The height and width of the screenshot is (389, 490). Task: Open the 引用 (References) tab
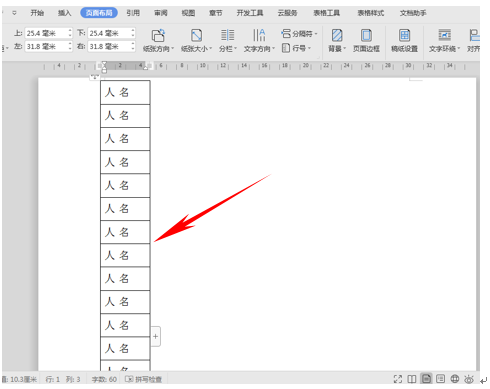(133, 13)
